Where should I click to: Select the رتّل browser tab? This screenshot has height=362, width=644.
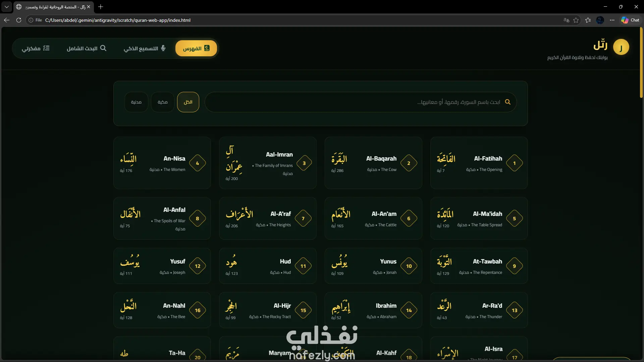[x=54, y=7]
